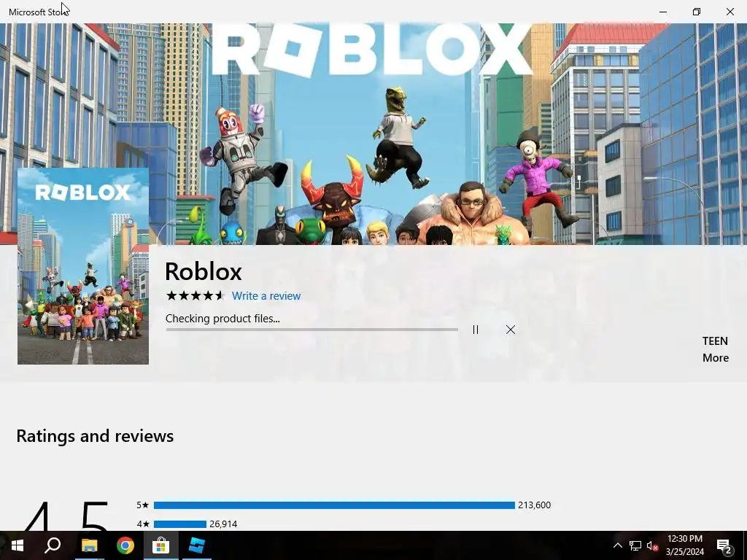Minimize the Microsoft Store window

663,12
